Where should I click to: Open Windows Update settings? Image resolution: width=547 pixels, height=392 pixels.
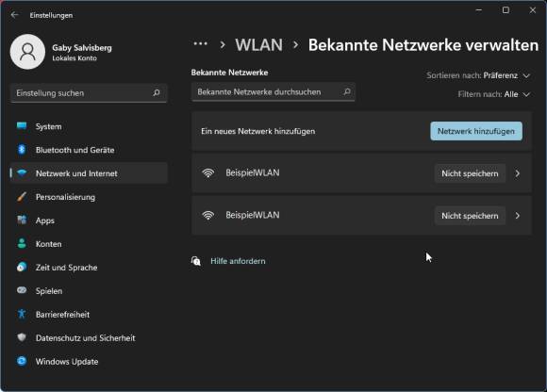click(89, 361)
